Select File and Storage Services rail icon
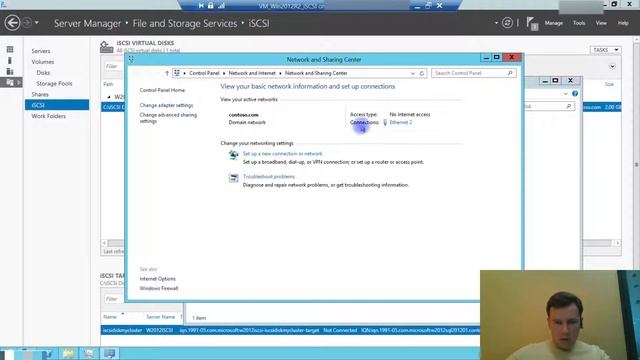The width and height of the screenshot is (640, 360). click(10, 82)
